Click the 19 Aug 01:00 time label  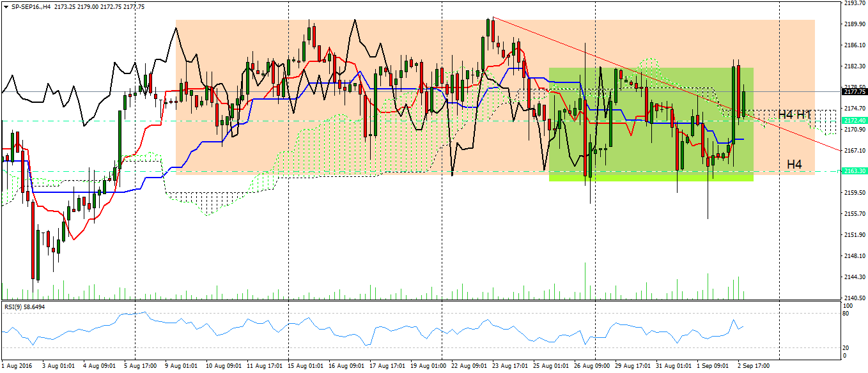pos(427,367)
